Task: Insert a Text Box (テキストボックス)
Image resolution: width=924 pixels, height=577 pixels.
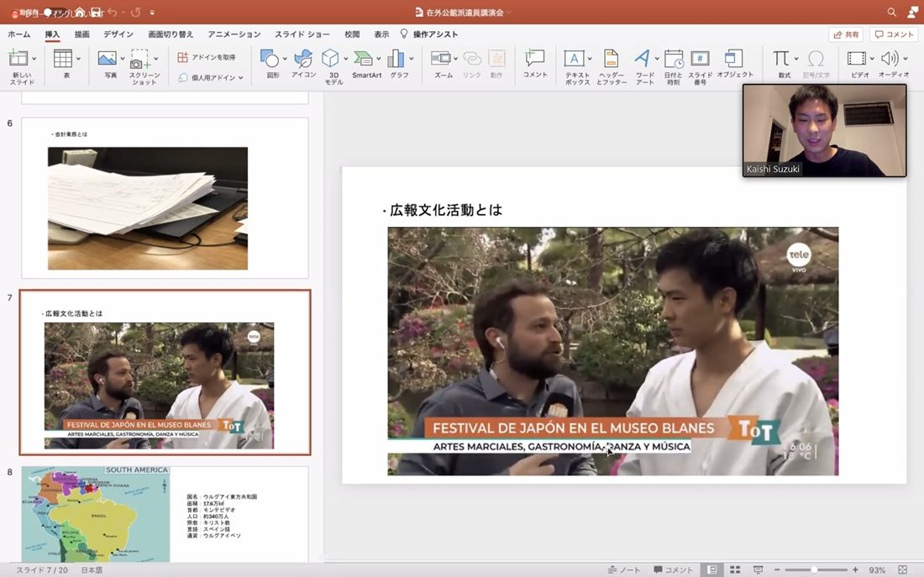Action: click(x=574, y=58)
